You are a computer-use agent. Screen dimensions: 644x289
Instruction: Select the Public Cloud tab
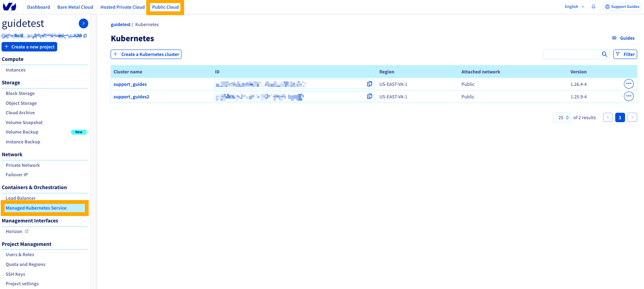click(x=165, y=7)
